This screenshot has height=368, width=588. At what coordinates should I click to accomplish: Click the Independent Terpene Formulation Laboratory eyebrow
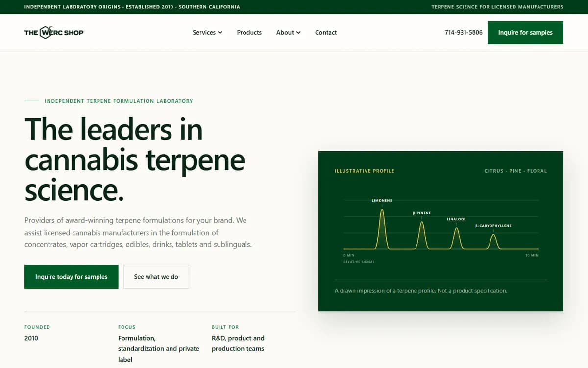point(119,101)
